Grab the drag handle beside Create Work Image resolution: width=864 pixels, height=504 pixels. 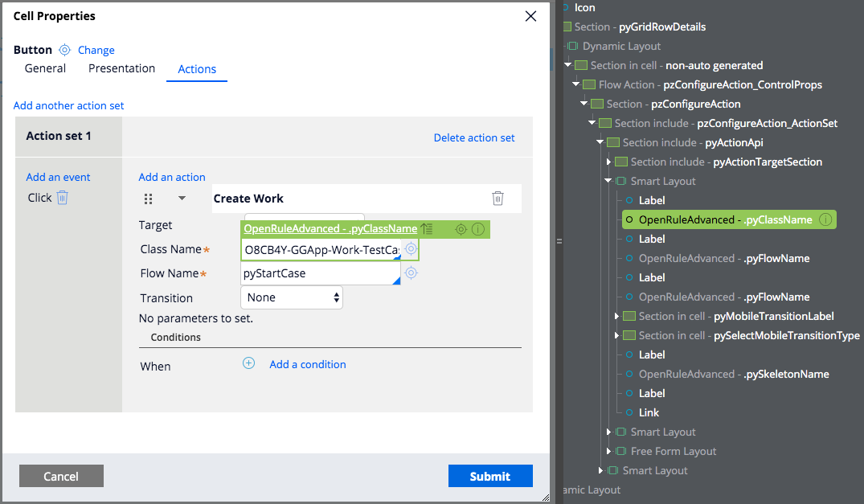[148, 199]
